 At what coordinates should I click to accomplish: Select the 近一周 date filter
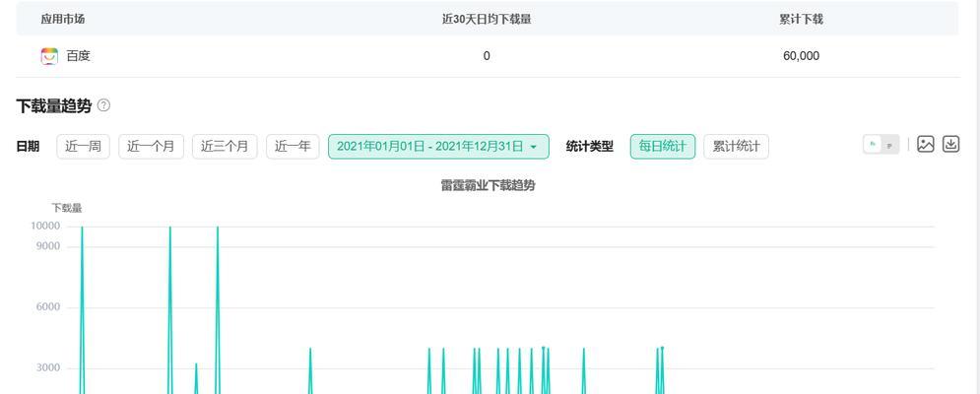(83, 147)
